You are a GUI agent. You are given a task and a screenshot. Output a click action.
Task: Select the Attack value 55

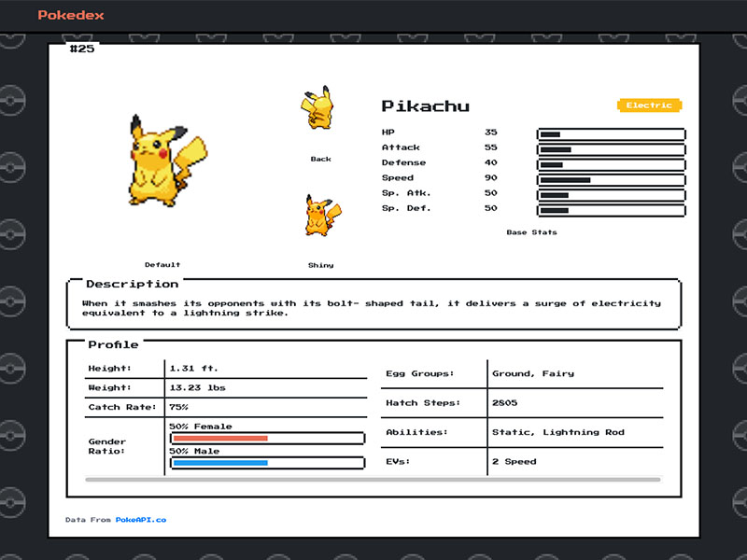(491, 147)
